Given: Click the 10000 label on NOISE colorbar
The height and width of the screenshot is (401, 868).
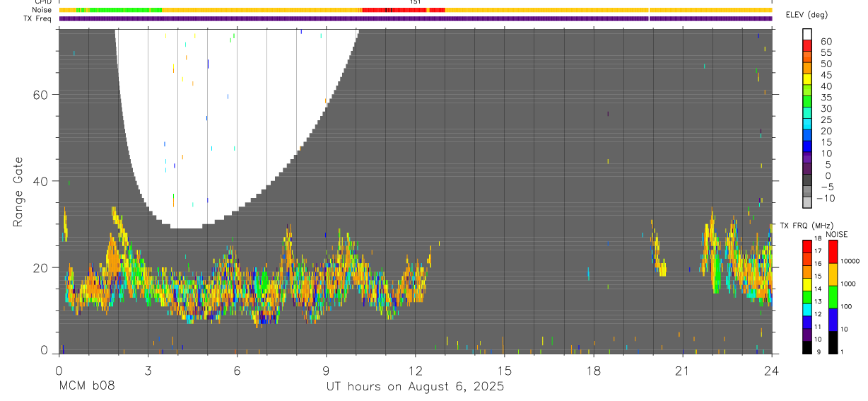Looking at the screenshot, I should tap(850, 262).
